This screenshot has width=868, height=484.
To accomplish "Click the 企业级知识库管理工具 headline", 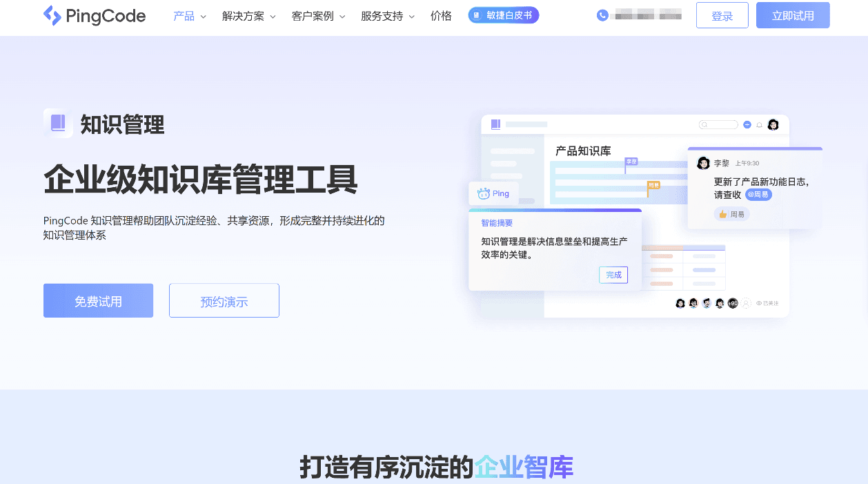I will pos(201,180).
